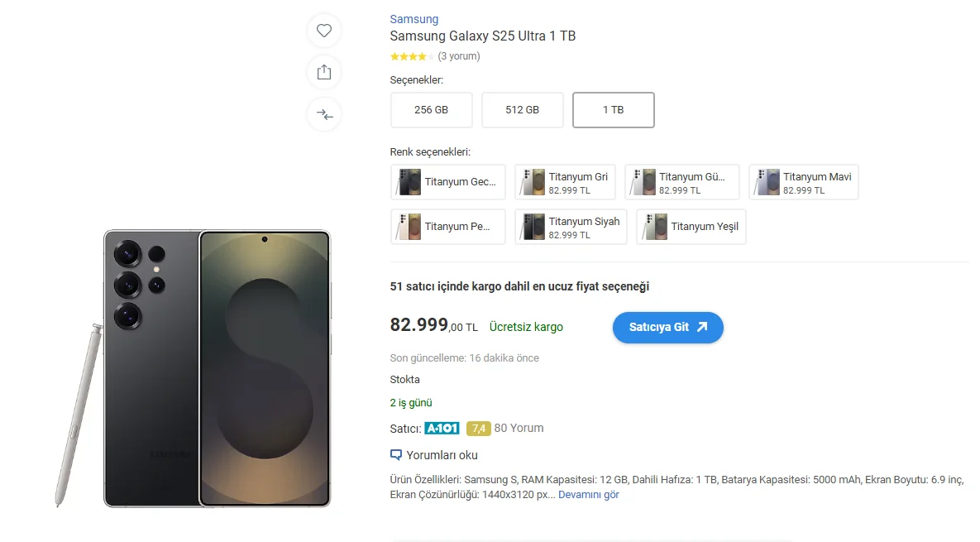Select 256 GB storage option

431,110
